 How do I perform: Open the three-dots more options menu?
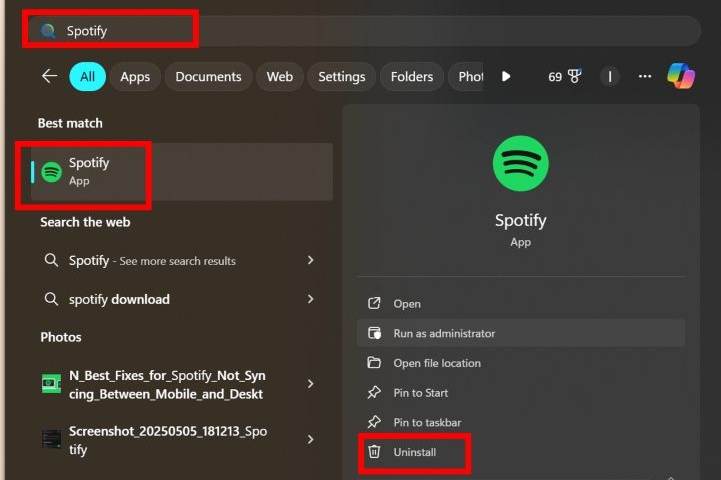point(645,76)
